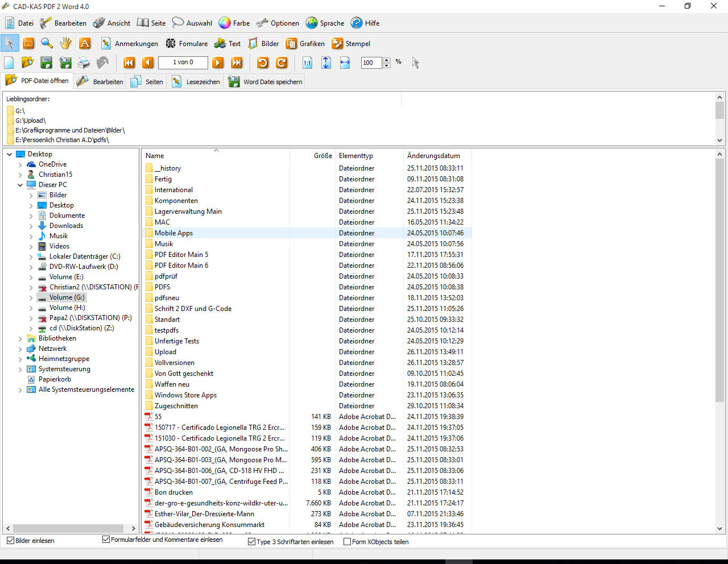
Task: Click the Anmerkungen toolbar button
Action: 130,44
